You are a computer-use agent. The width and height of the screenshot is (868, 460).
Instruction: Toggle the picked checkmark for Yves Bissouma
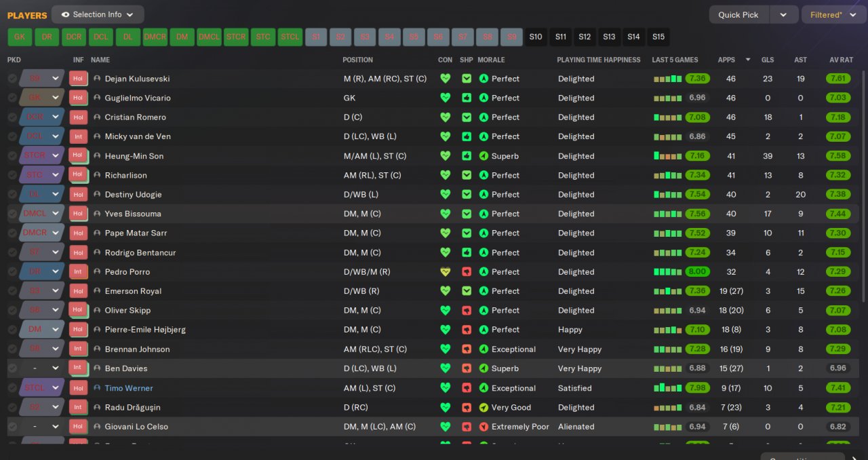[12, 214]
